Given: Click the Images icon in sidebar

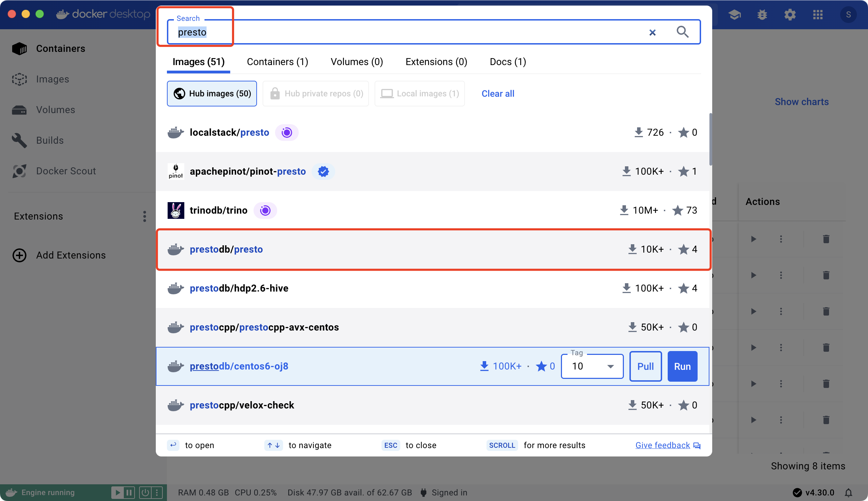Looking at the screenshot, I should click(x=19, y=79).
